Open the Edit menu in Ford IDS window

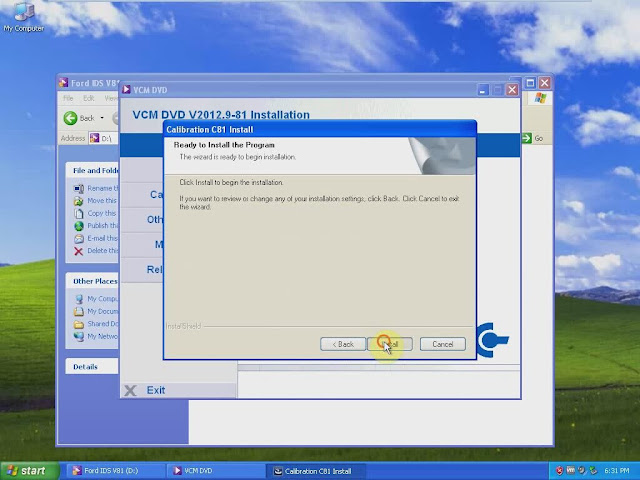89,98
